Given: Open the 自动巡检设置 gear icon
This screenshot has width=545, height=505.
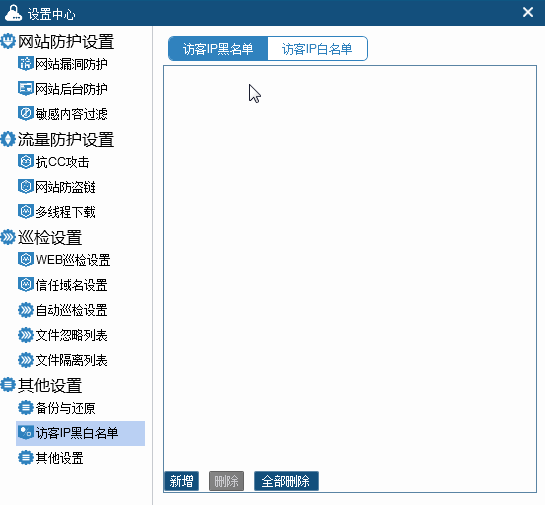Looking at the screenshot, I should tap(25, 310).
